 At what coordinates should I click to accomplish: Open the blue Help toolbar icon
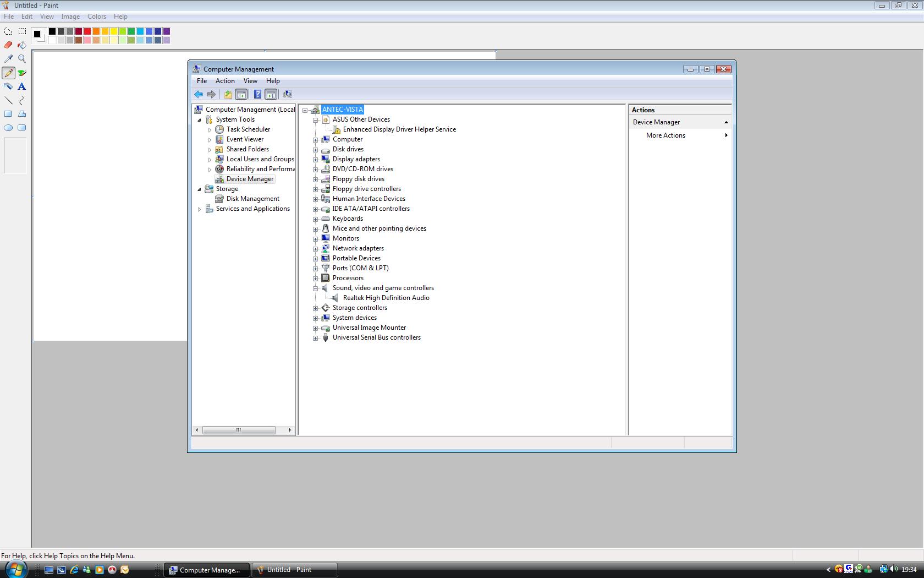point(257,94)
